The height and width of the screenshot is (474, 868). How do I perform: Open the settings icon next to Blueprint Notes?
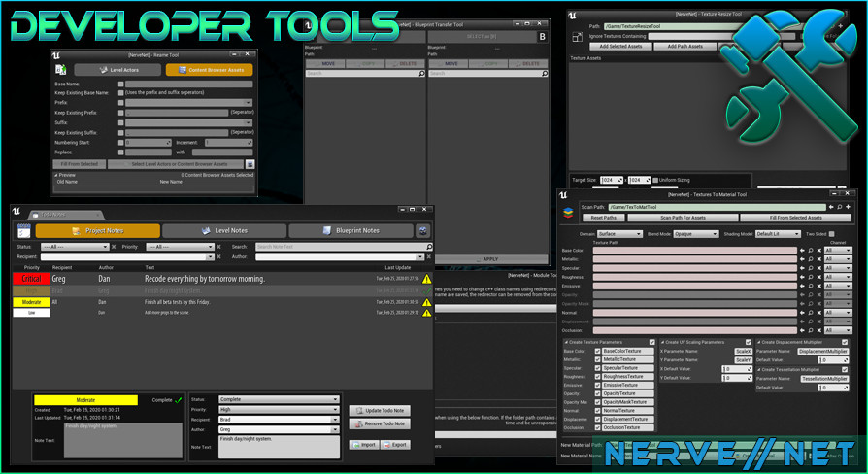(423, 231)
